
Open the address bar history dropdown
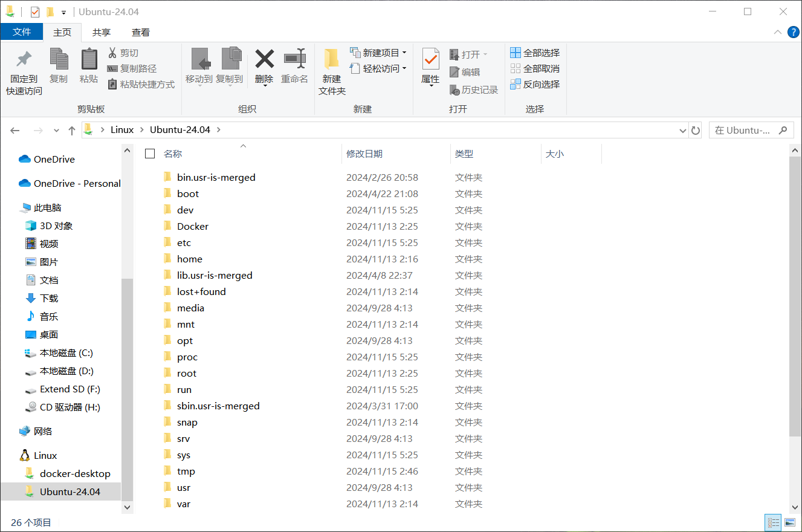point(683,130)
